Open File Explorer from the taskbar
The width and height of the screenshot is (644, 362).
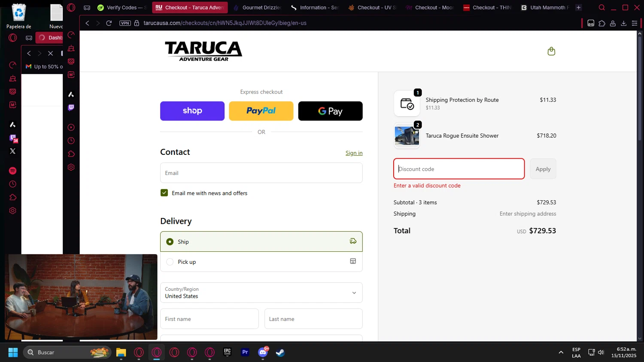coord(121,352)
